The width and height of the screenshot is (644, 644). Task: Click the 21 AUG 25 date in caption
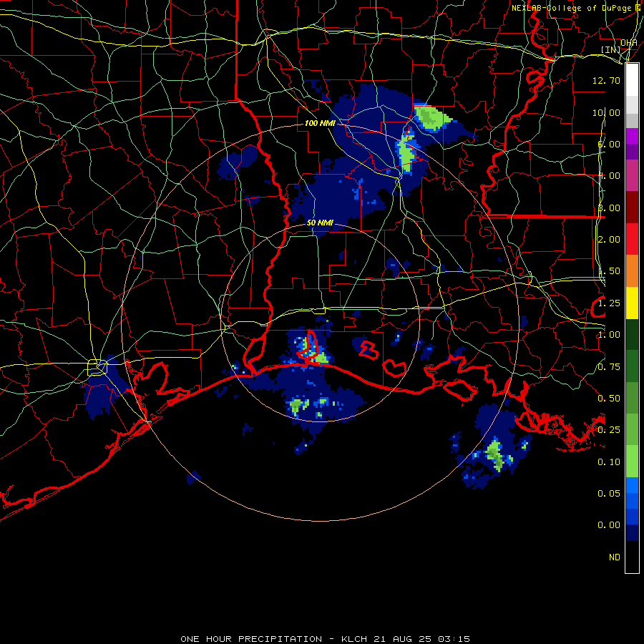[x=402, y=639]
